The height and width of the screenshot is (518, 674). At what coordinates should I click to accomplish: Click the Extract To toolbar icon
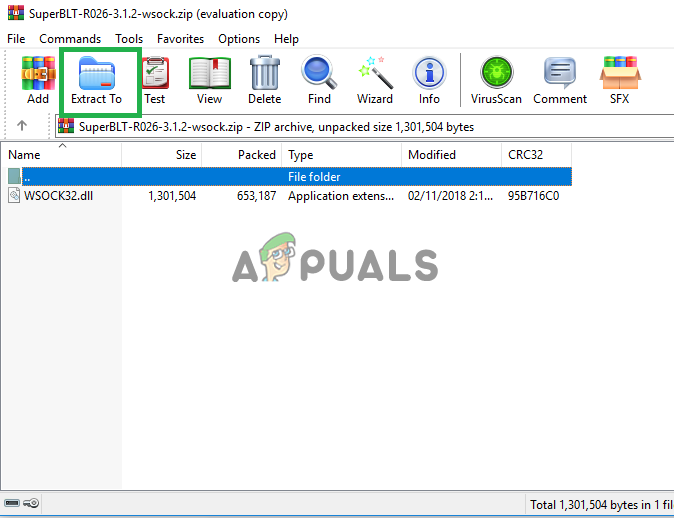97,73
